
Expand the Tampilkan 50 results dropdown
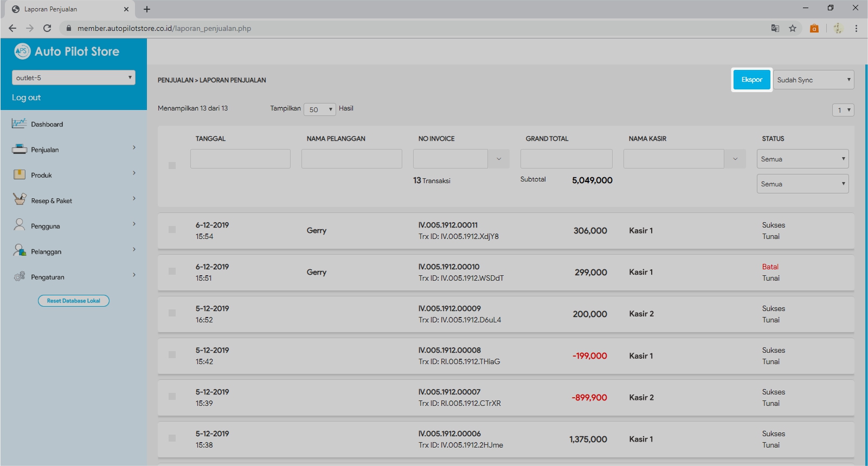pos(319,109)
